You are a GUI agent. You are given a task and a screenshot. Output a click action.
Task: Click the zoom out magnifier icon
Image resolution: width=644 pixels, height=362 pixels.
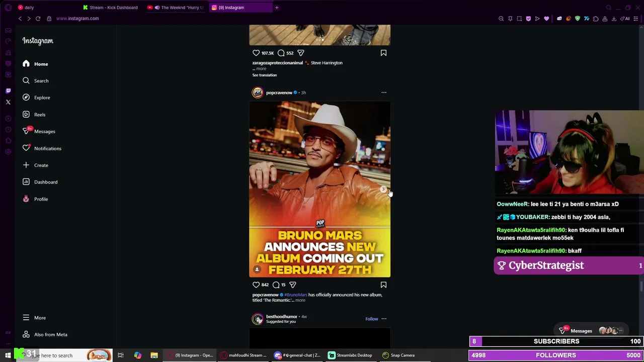pos(501,19)
